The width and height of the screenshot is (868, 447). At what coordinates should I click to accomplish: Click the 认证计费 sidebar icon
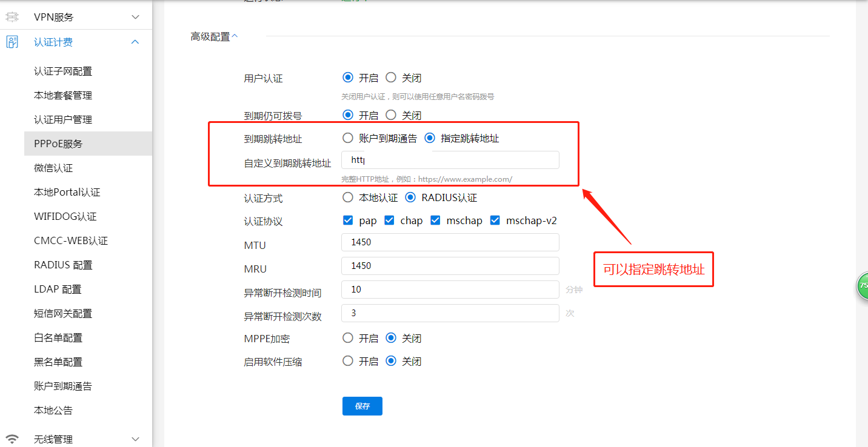click(12, 42)
